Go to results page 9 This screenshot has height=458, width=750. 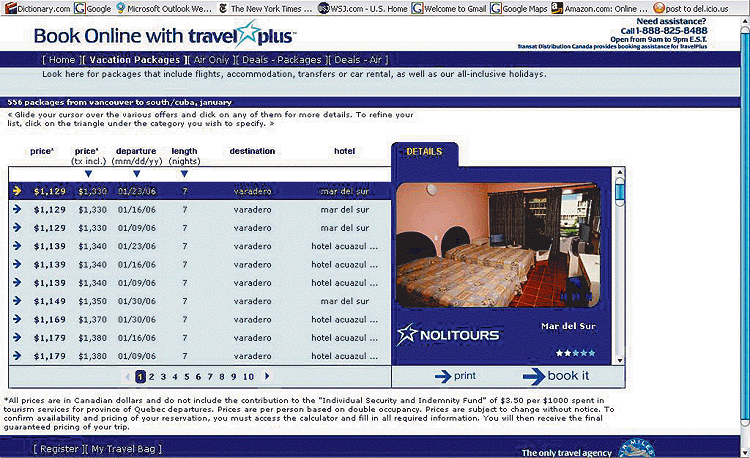point(233,377)
